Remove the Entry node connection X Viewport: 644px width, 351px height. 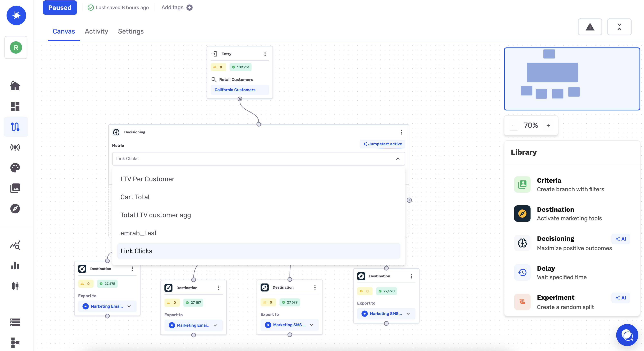coord(240,99)
